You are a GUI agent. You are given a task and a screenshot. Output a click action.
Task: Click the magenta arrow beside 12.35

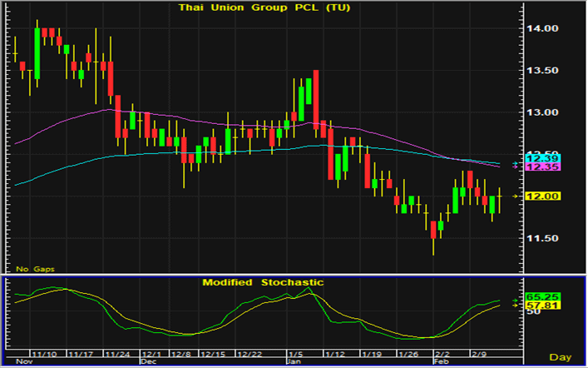pyautogui.click(x=516, y=167)
